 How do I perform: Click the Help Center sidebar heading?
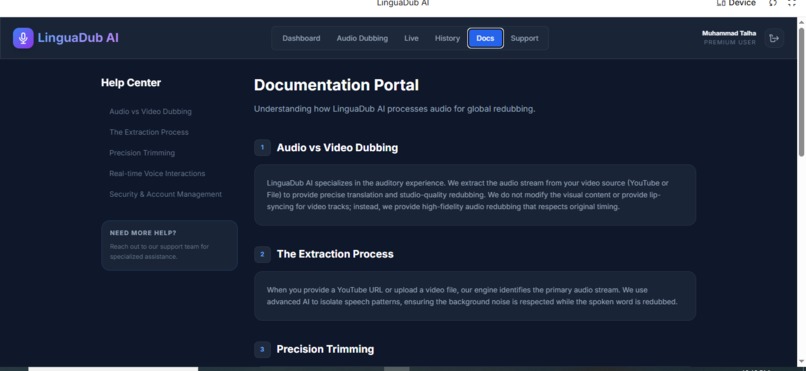tap(131, 83)
